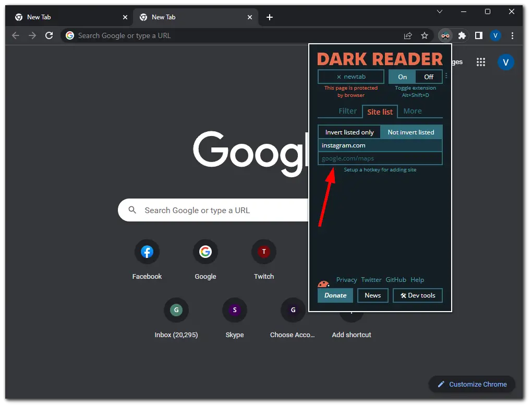Bookmark this tab with the star icon
The image size is (532, 408).
425,35
